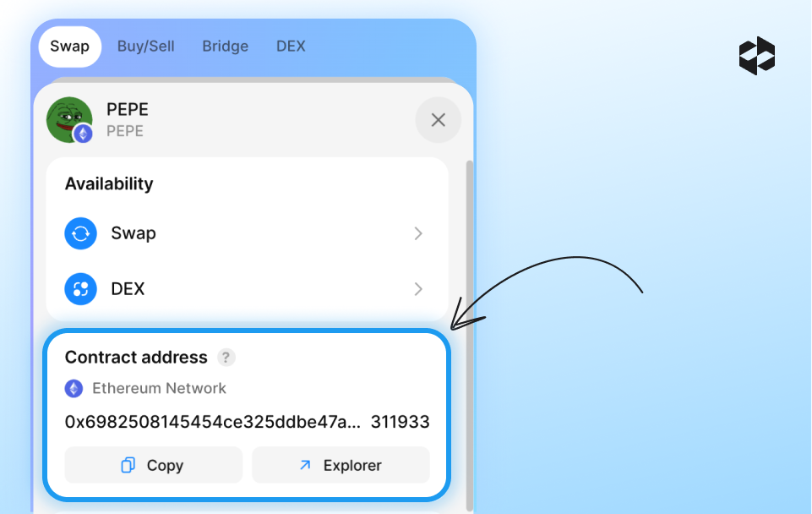Open the Buy/Sell tab
The image size is (812, 514).
(x=145, y=46)
